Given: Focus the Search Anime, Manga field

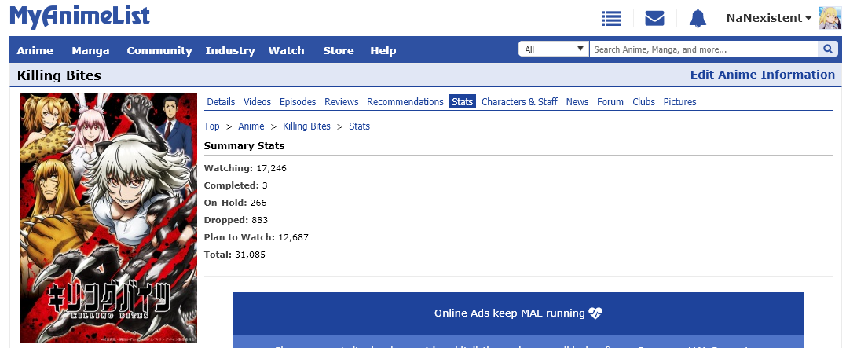Looking at the screenshot, I should pyautogui.click(x=703, y=49).
